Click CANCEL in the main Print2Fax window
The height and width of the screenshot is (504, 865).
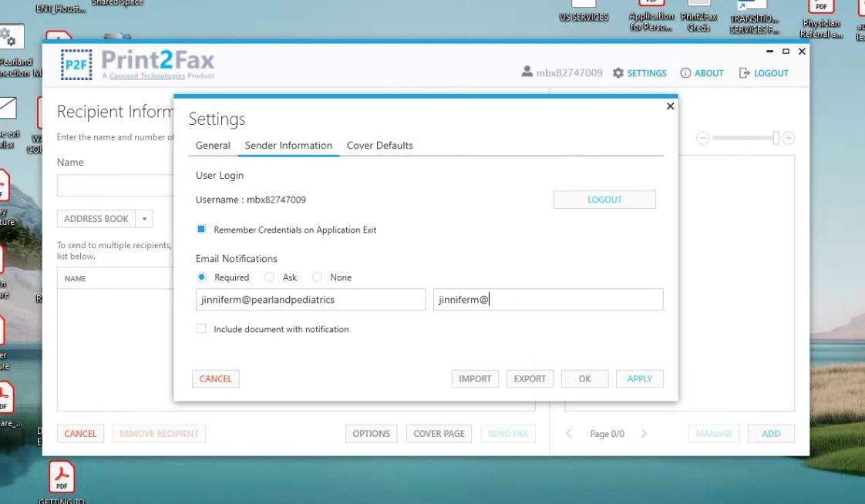click(80, 433)
